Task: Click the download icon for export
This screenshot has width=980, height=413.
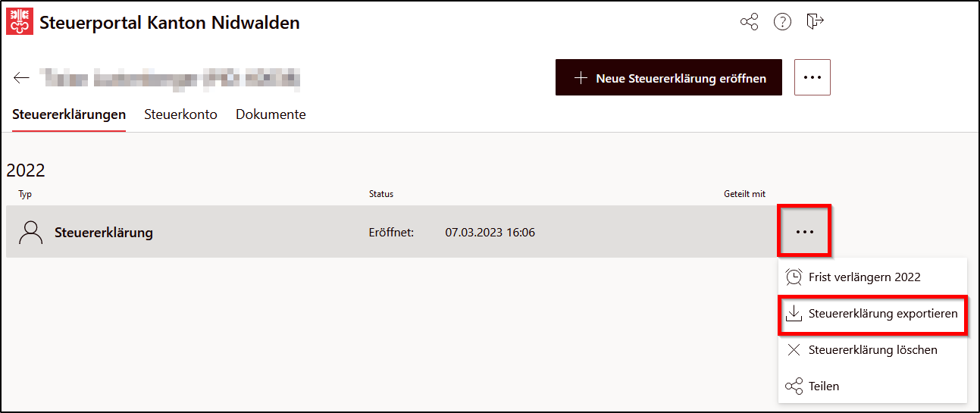Action: [x=794, y=314]
